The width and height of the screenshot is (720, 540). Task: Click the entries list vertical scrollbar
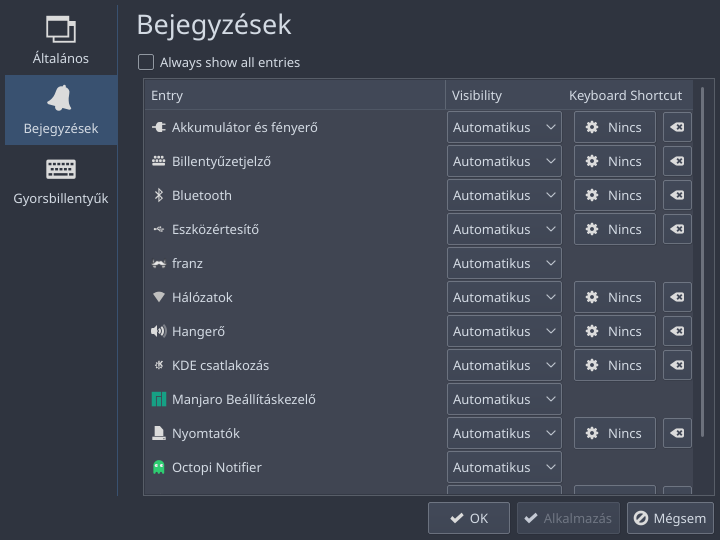703,262
